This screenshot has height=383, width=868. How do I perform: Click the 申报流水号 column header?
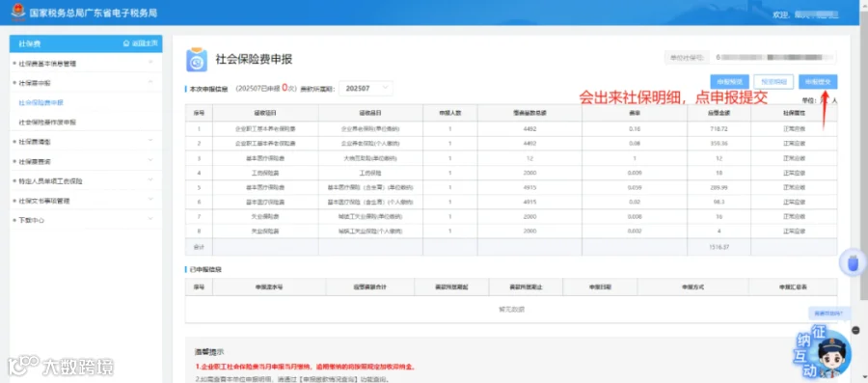click(x=269, y=287)
